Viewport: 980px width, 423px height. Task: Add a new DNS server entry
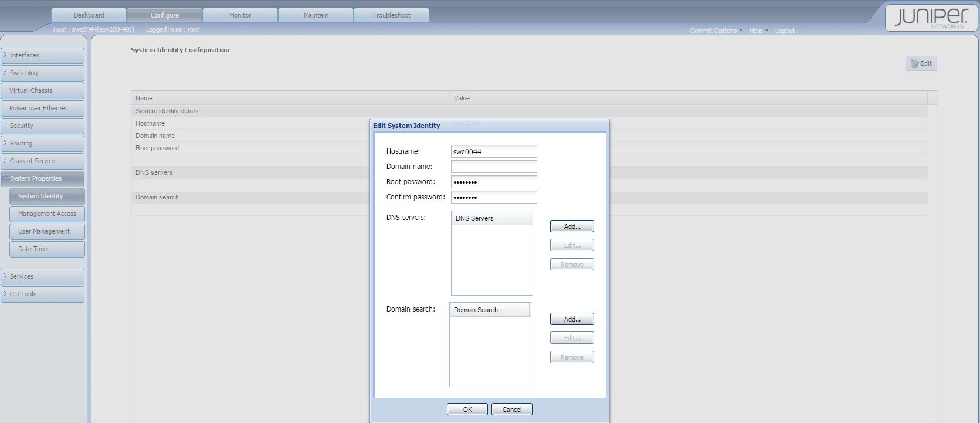coord(572,226)
